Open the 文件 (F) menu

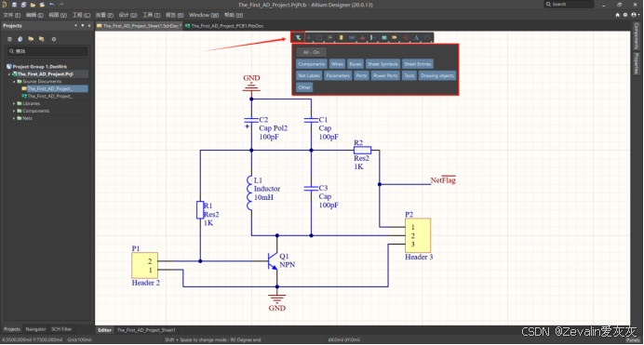(12, 15)
